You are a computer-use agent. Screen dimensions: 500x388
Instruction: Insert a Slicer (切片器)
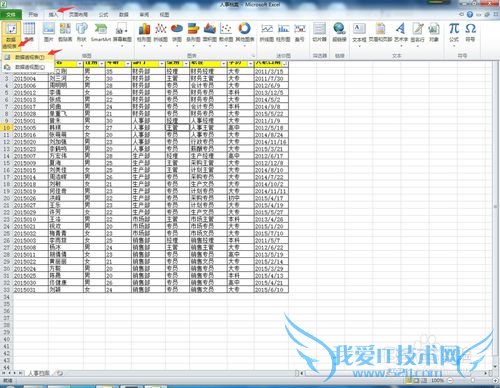pyautogui.click(x=319, y=32)
